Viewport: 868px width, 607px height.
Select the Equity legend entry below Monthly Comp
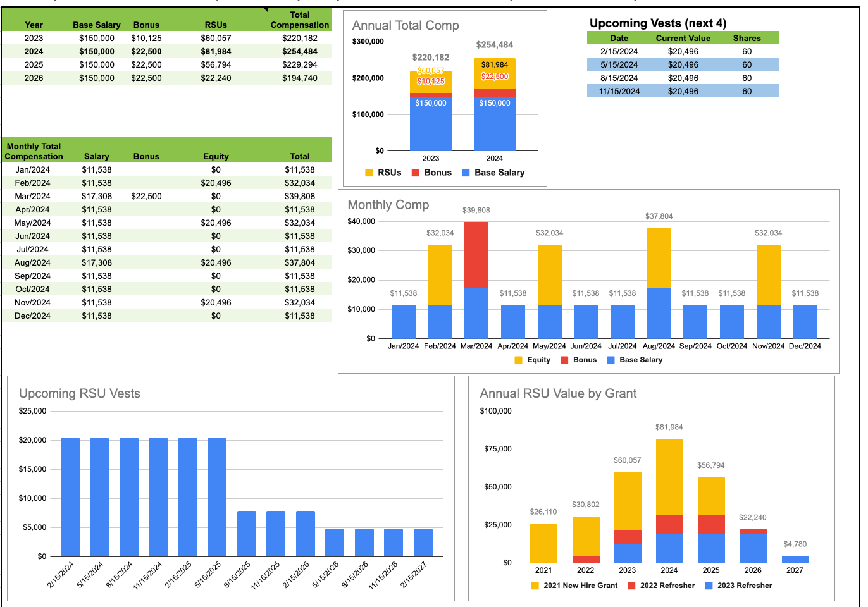533,360
